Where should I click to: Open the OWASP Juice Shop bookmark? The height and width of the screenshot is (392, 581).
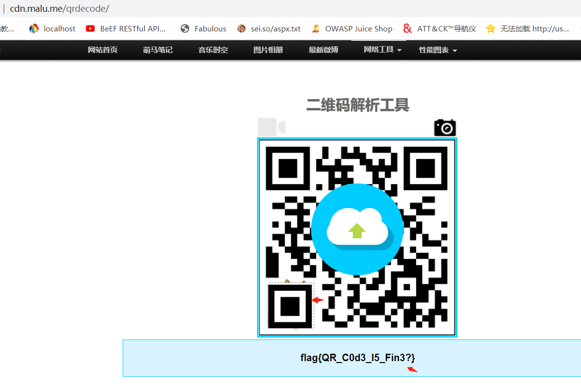[352, 28]
